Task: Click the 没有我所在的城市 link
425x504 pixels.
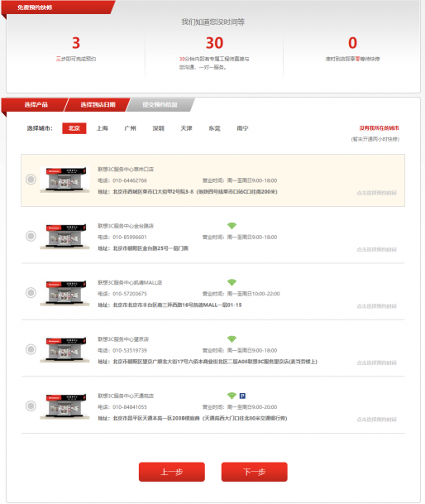Action: 379,128
